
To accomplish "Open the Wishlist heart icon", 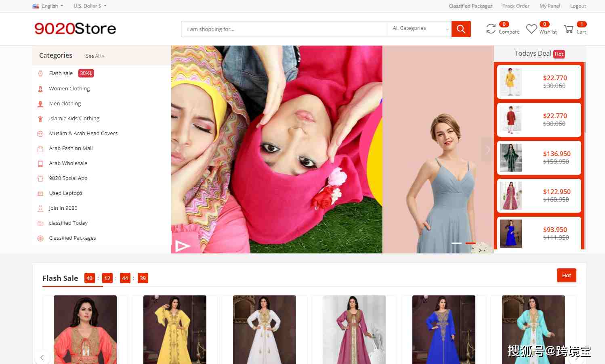I will (531, 29).
